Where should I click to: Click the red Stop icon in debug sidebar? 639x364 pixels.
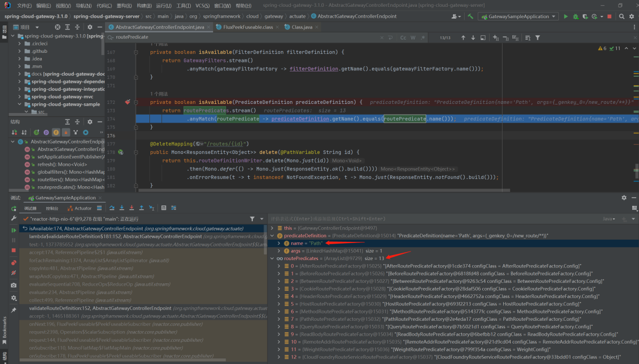coord(14,250)
